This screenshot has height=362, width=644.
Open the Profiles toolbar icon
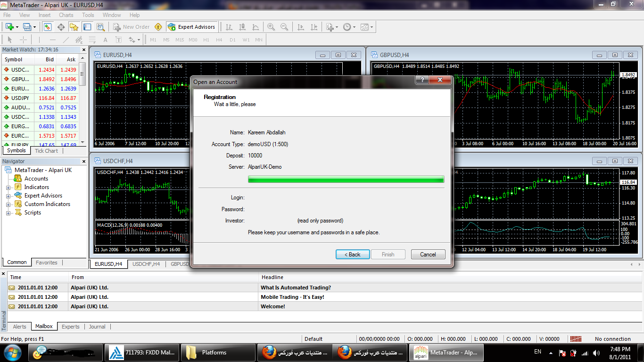click(26, 27)
